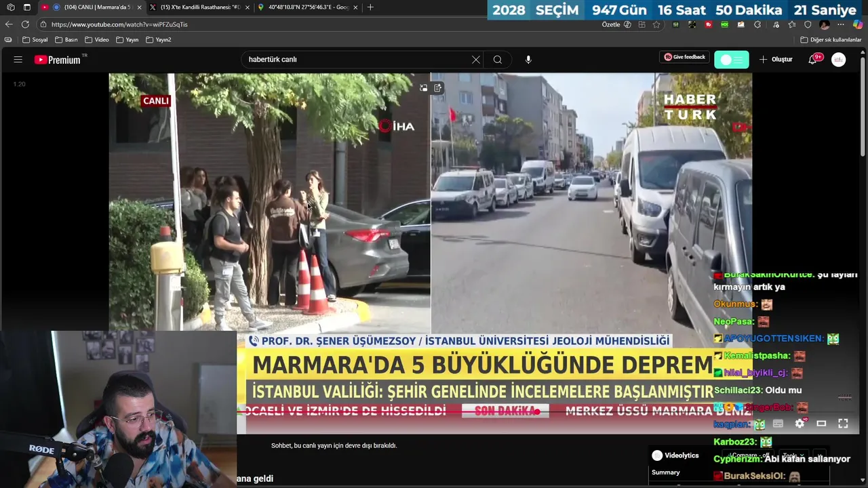Open the Basın bookmarks folder
Image resolution: width=868 pixels, height=488 pixels.
(x=66, y=40)
